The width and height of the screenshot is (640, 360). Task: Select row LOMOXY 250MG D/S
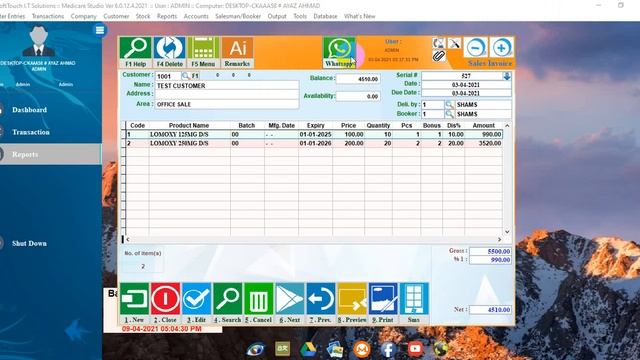pos(313,143)
